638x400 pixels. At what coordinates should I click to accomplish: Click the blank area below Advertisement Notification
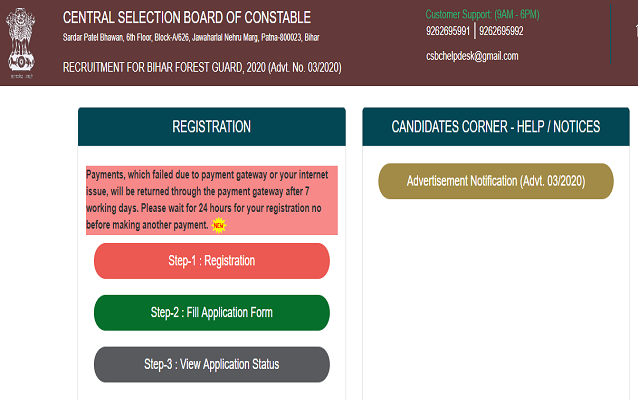pos(495,290)
